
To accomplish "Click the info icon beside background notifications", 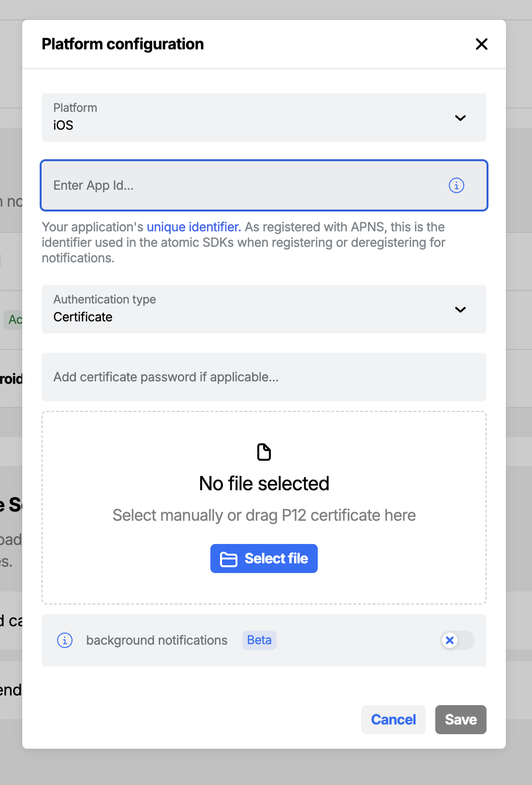I will (64, 640).
